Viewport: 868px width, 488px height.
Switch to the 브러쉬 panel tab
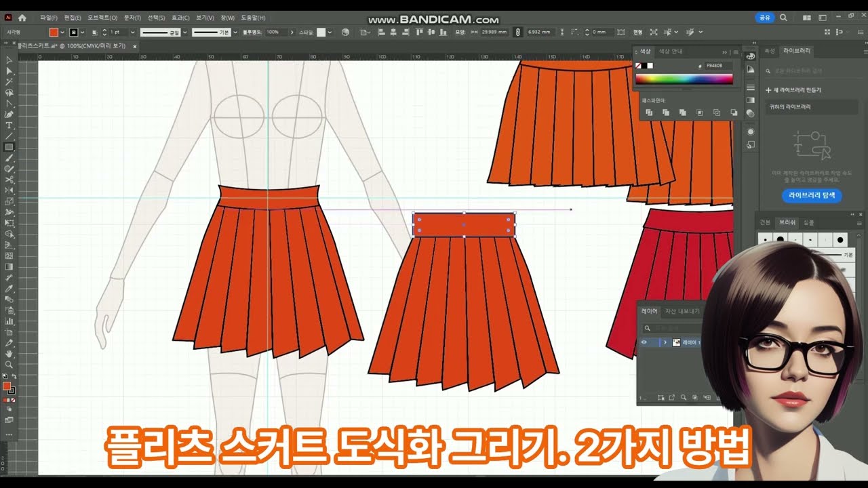[x=787, y=222]
